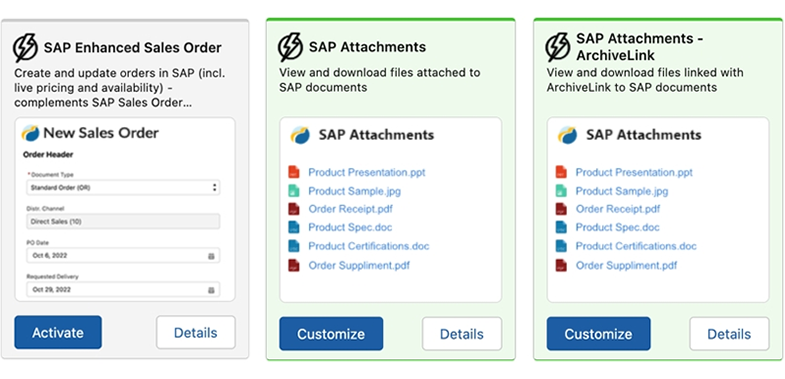Open Order Suppliment.pdf link in the ArchiveLink card
Image resolution: width=785 pixels, height=379 pixels.
[626, 265]
